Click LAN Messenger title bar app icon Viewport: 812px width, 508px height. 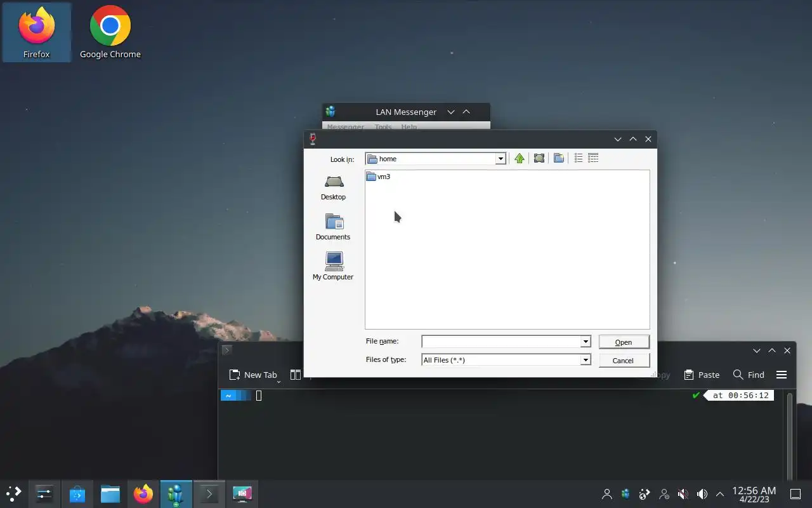point(330,112)
